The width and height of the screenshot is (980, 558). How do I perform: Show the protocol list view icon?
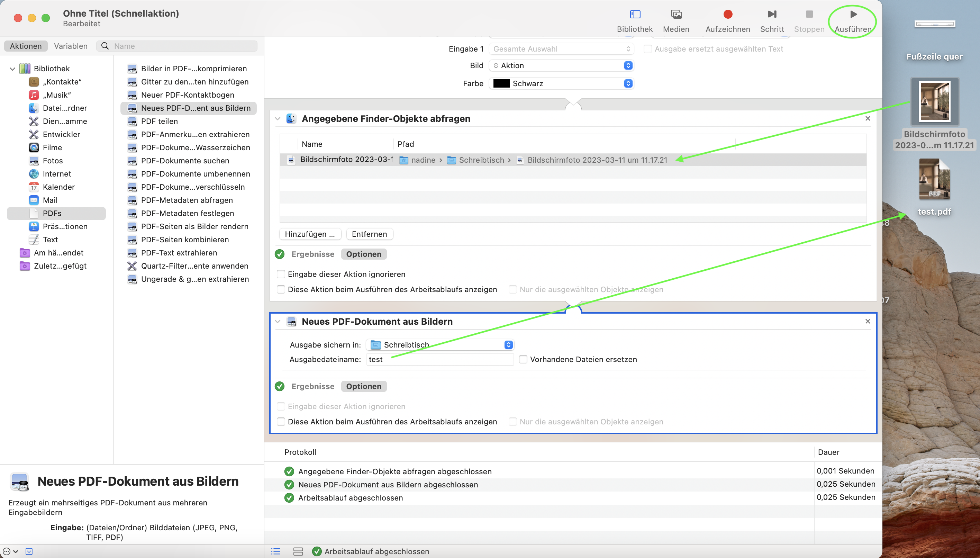coord(275,551)
